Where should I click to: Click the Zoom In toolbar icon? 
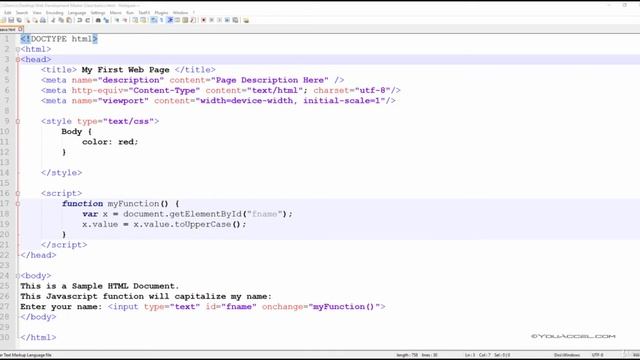tap(117, 20)
